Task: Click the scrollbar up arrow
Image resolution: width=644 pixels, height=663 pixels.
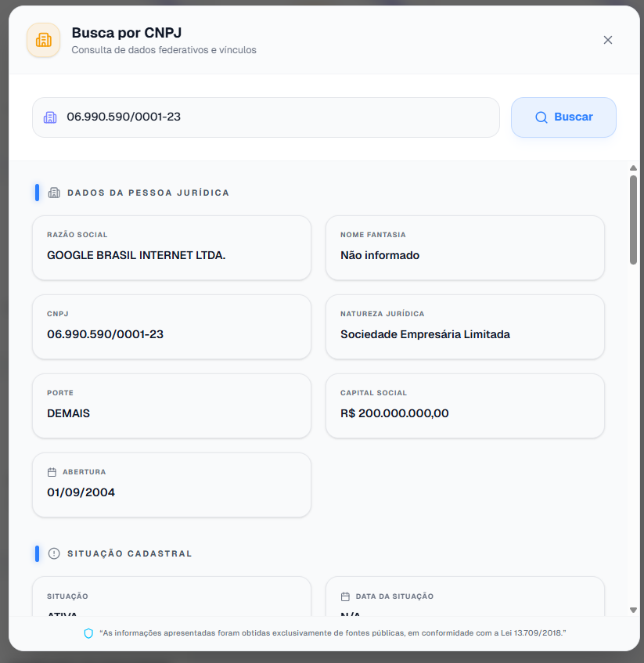Action: pyautogui.click(x=633, y=168)
